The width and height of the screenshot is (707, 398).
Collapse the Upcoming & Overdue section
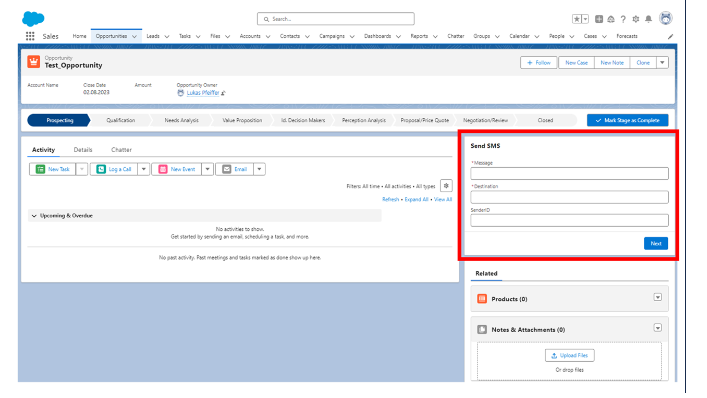(34, 216)
